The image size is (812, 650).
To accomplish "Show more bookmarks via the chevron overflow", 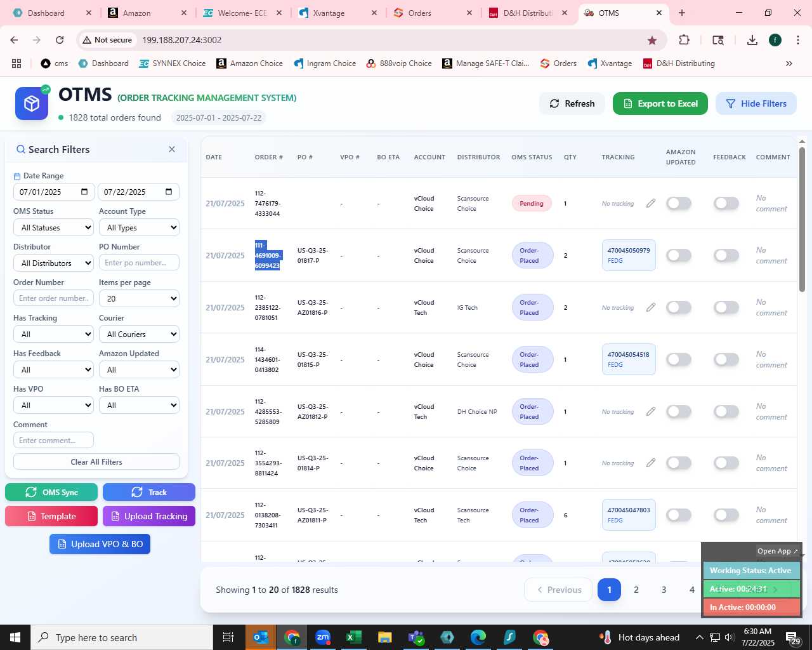I will tap(789, 63).
